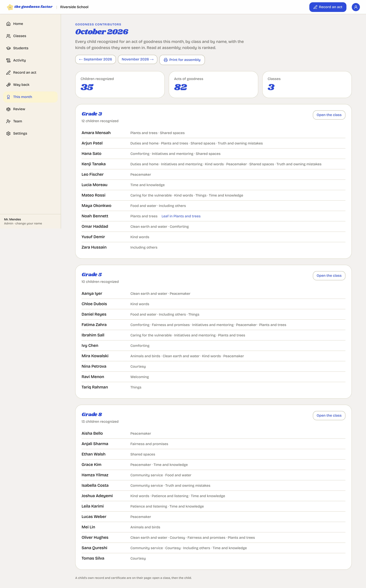Click the Riverside School name in header

tap(74, 7)
